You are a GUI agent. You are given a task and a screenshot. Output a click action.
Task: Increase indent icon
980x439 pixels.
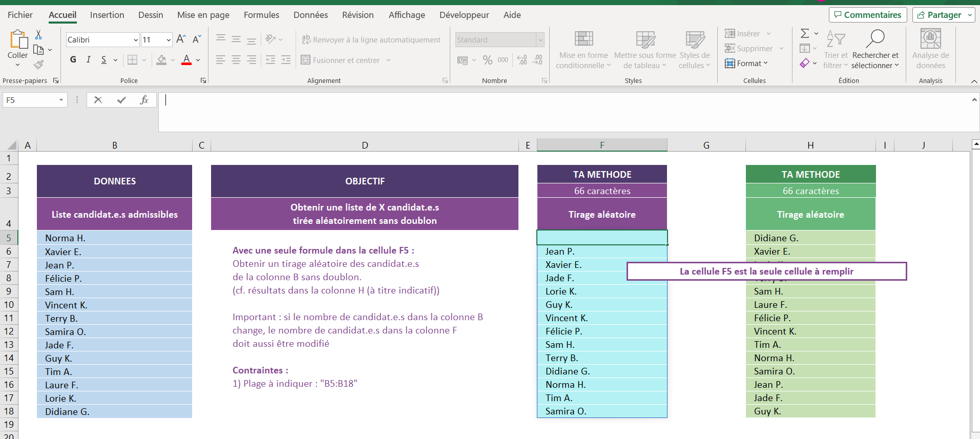point(286,60)
